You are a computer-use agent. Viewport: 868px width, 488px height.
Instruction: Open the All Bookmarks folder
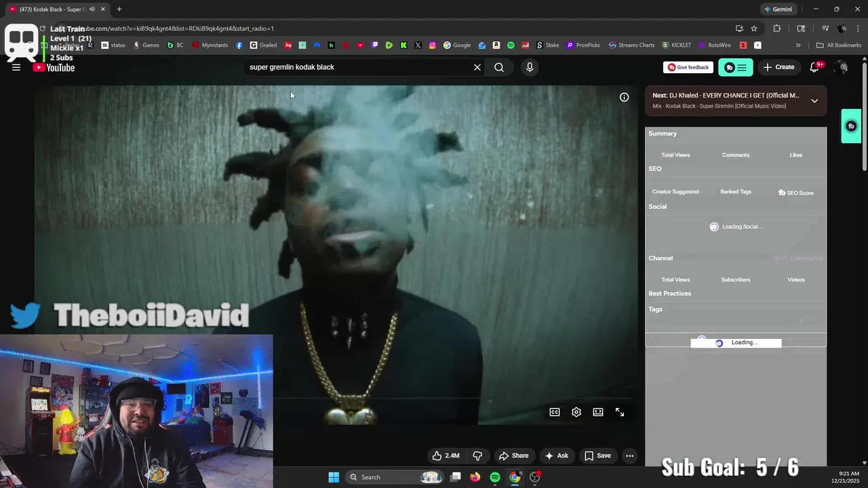pos(839,45)
